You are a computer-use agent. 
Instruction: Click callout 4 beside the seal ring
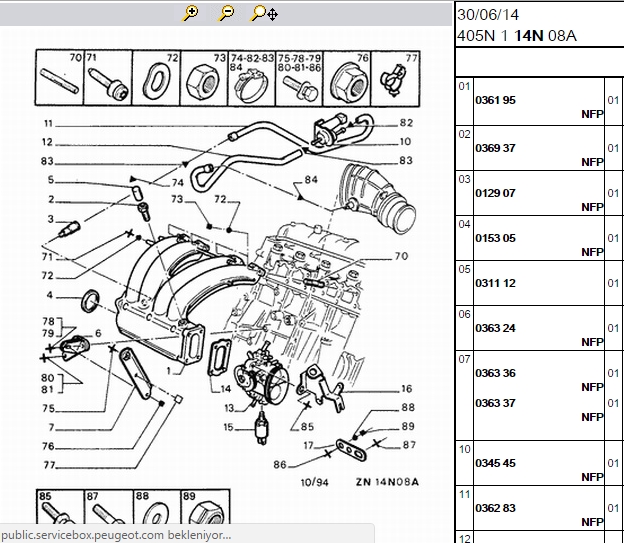(50, 295)
